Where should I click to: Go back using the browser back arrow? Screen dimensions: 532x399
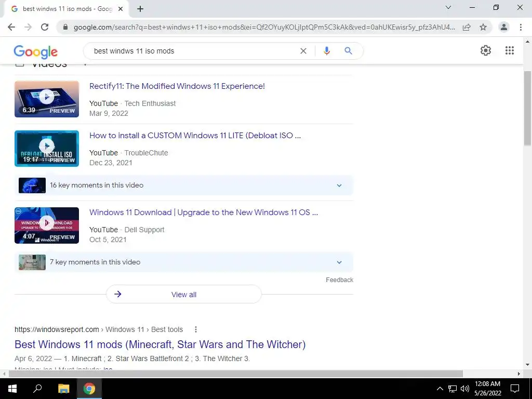[x=11, y=27]
